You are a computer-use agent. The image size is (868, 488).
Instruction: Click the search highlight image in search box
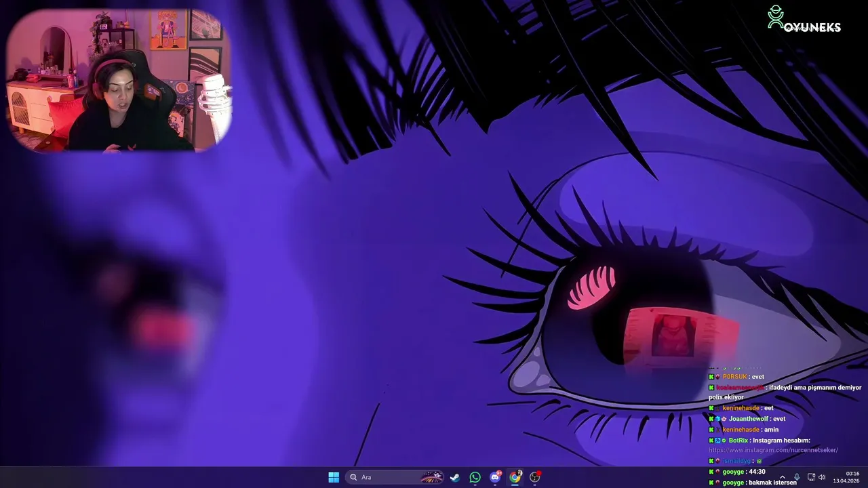coord(431,477)
